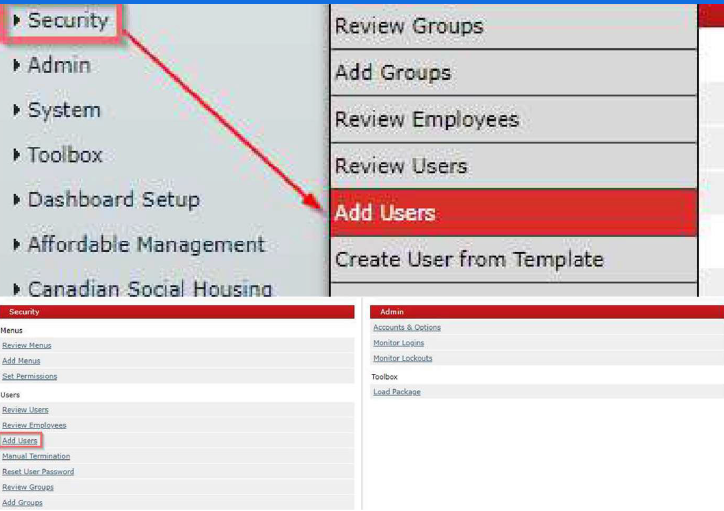Viewport: 724px width, 511px height.
Task: Click the Manual Termination link
Action: point(36,456)
